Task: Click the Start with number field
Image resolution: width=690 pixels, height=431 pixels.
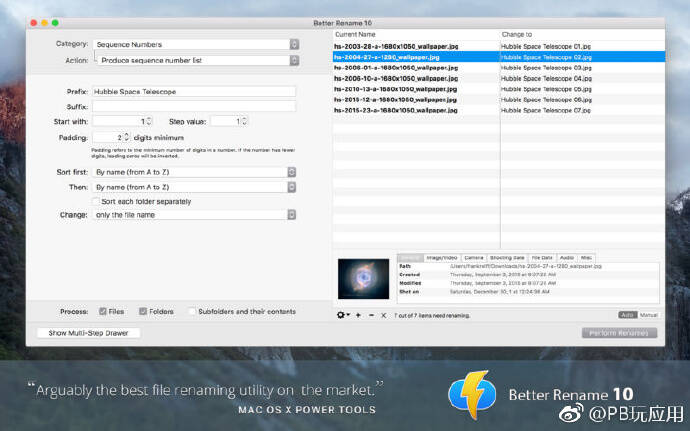Action: [119, 121]
